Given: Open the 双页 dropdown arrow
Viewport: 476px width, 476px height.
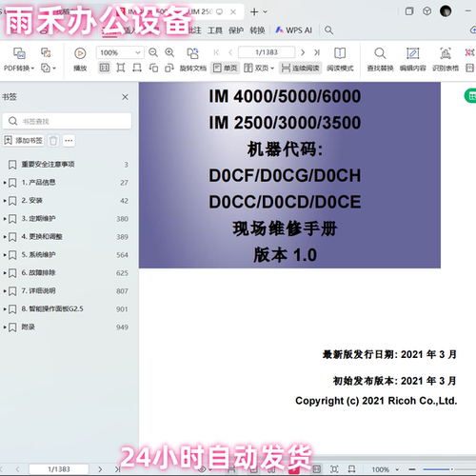Looking at the screenshot, I should 272,68.
